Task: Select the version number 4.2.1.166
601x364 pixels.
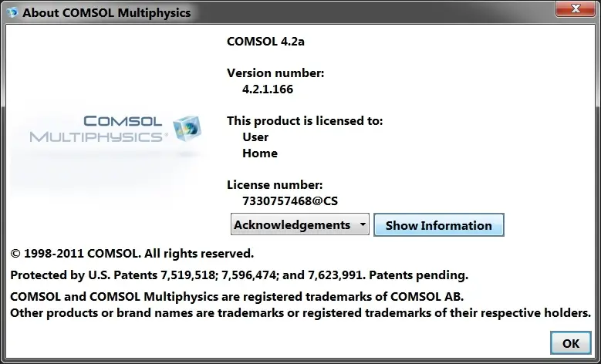Action: (x=268, y=89)
